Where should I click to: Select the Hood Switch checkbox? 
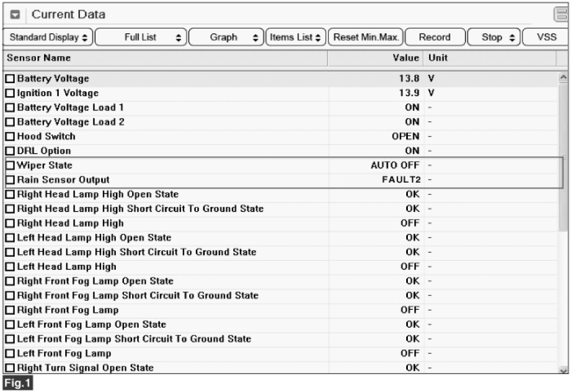pyautogui.click(x=10, y=136)
